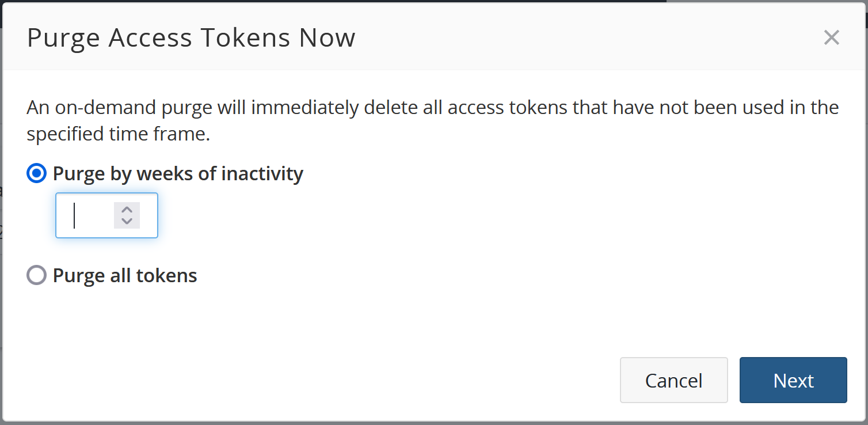Choose to purge every token via radio option
Viewport: 868px width, 425px height.
point(37,276)
